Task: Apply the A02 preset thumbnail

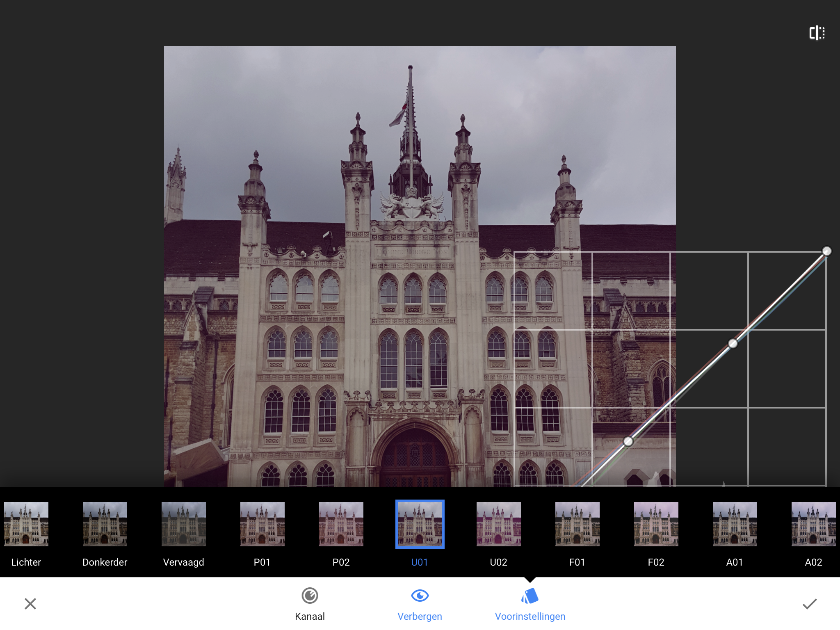Action: (x=814, y=524)
